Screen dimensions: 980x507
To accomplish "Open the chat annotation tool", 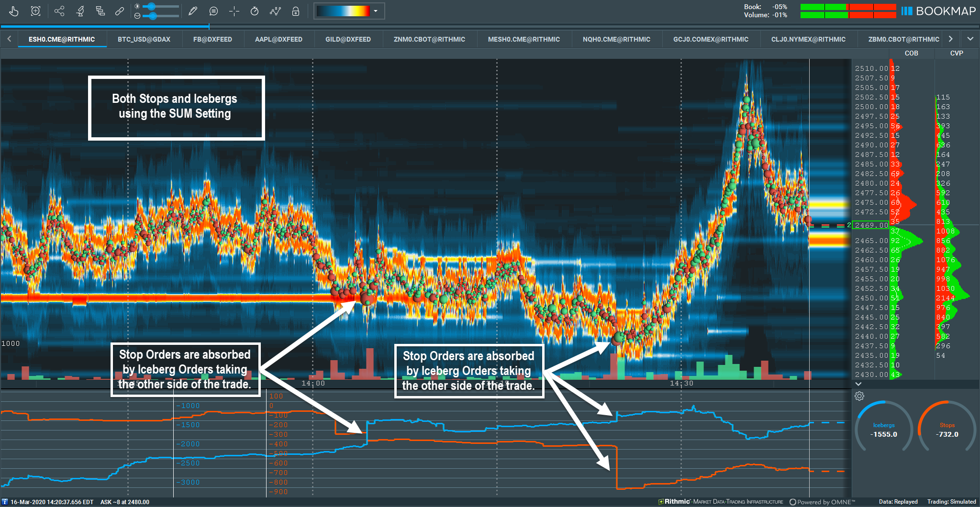I will [x=214, y=11].
